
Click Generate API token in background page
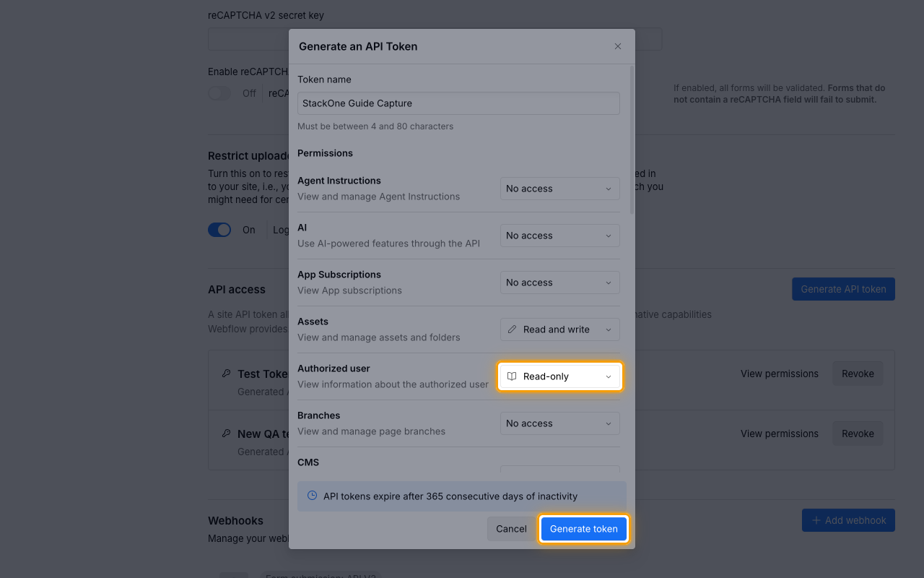pyautogui.click(x=843, y=289)
